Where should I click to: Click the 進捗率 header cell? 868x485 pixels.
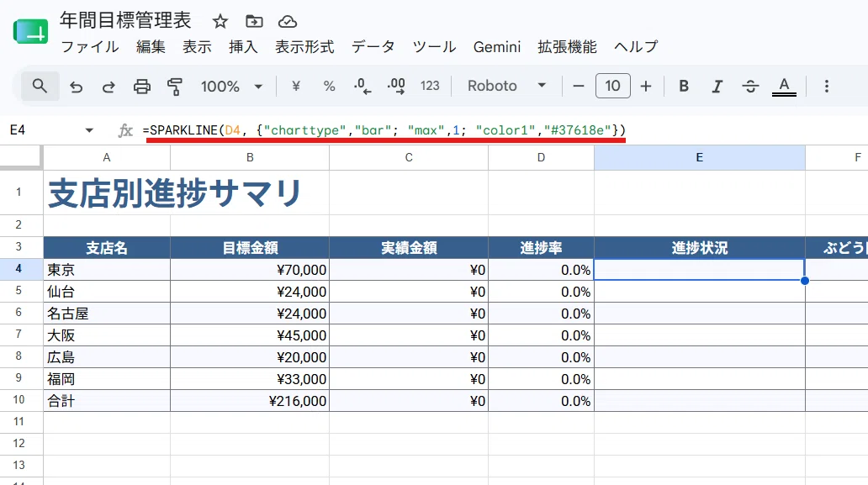pos(541,248)
